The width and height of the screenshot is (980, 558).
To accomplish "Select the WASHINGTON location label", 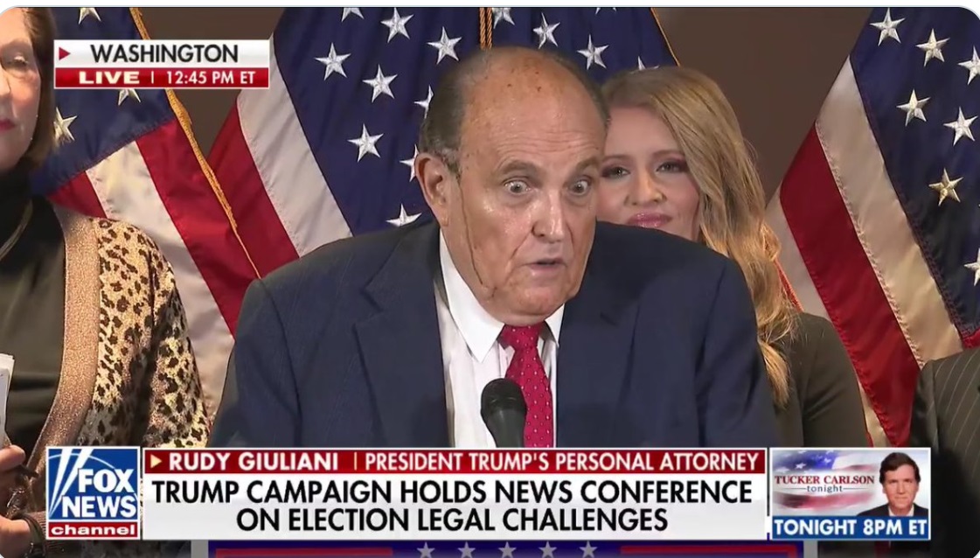I will [163, 54].
